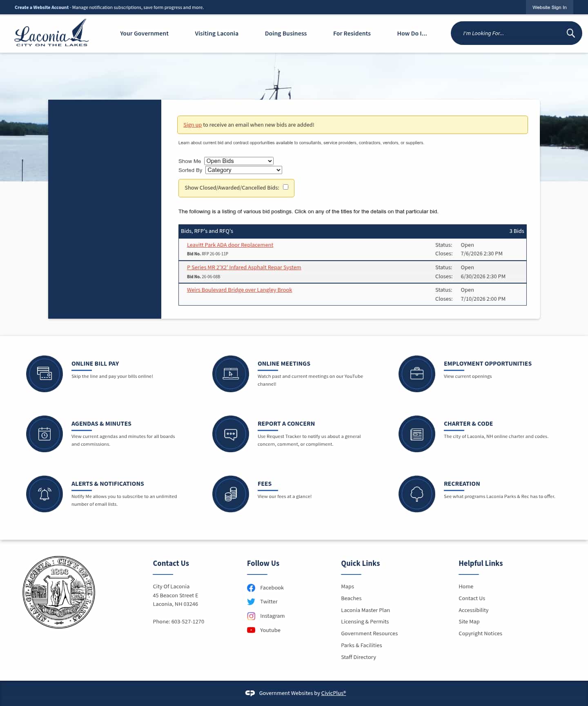Click the Sign up link for bid emails
Image resolution: width=588 pixels, height=706 pixels.
click(192, 125)
